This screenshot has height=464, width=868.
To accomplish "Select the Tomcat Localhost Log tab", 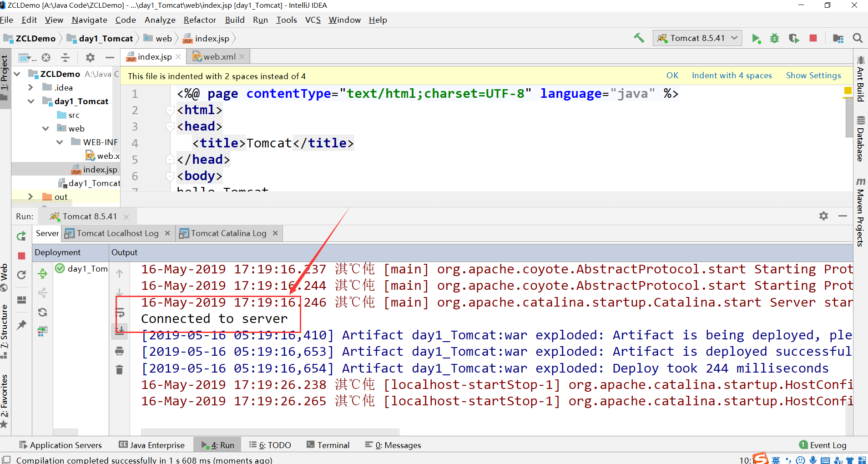I will point(117,233).
